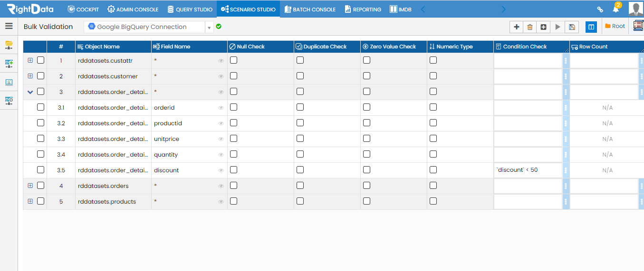The image size is (644, 271).
Task: Click the link chain icon in header
Action: click(600, 9)
